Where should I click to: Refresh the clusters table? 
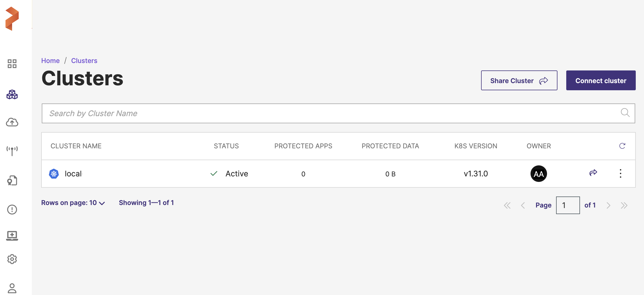pyautogui.click(x=622, y=146)
